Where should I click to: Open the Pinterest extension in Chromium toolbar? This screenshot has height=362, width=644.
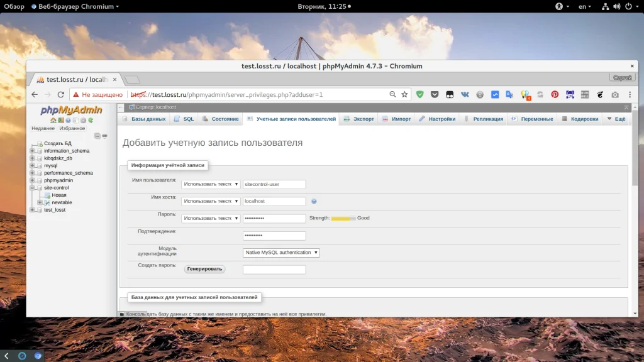[555, 94]
